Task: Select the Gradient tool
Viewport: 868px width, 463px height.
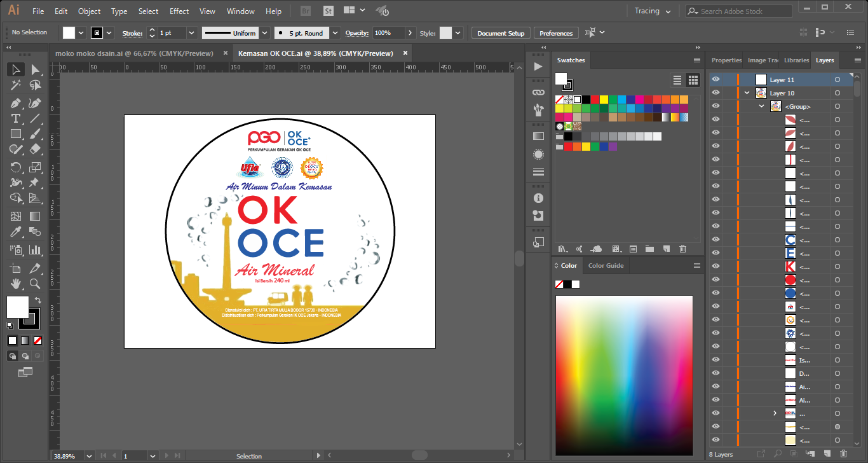Action: (35, 216)
